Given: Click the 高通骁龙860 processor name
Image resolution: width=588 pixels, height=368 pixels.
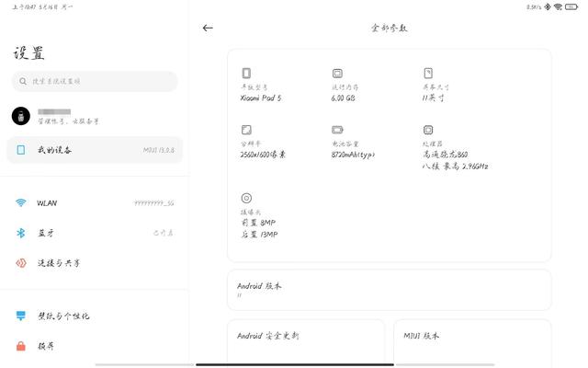Looking at the screenshot, I should coord(445,155).
